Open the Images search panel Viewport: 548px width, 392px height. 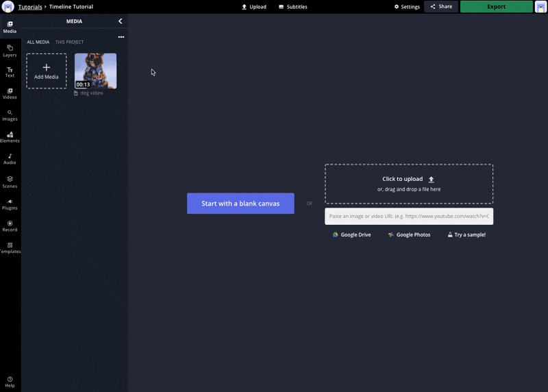[x=10, y=115]
